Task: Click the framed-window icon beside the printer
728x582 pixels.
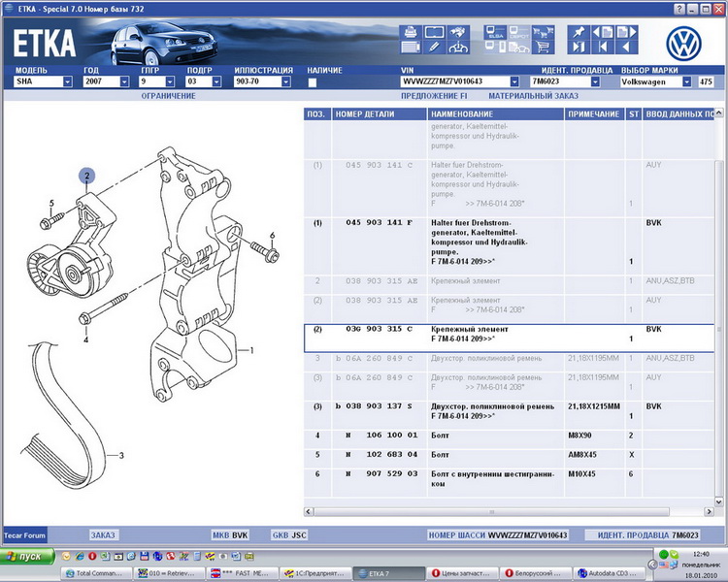Action: (x=434, y=32)
